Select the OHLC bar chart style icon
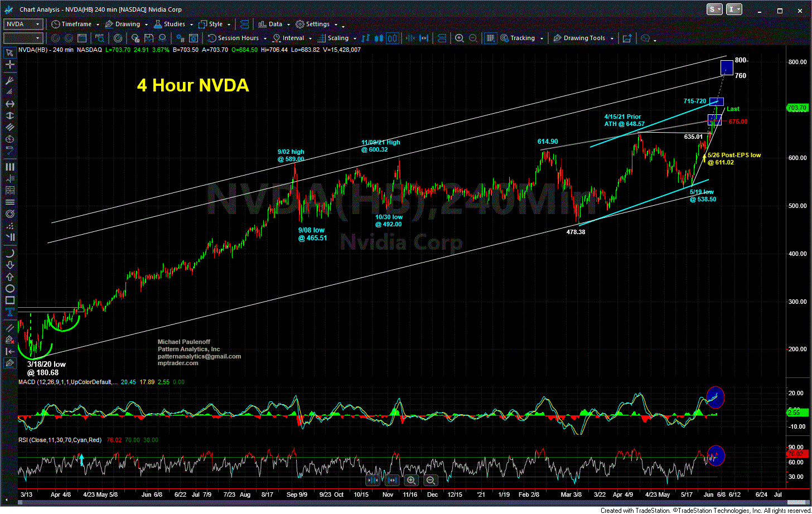812x514 pixels. pos(366,38)
